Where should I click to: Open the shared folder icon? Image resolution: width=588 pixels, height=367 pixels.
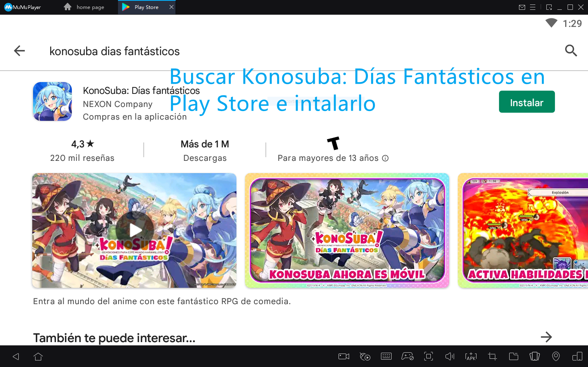click(x=514, y=356)
